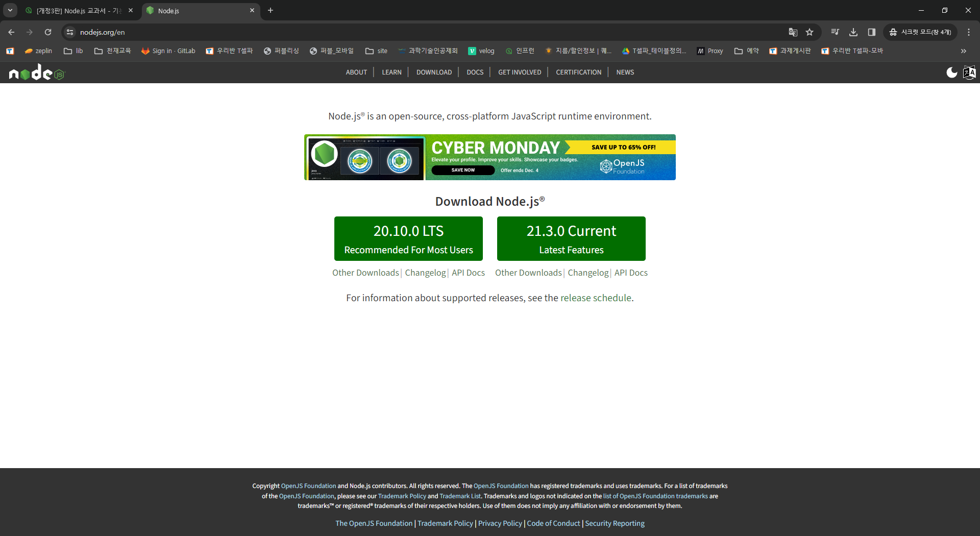980x536 pixels.
Task: Open Security Reporting footer link
Action: pos(615,523)
